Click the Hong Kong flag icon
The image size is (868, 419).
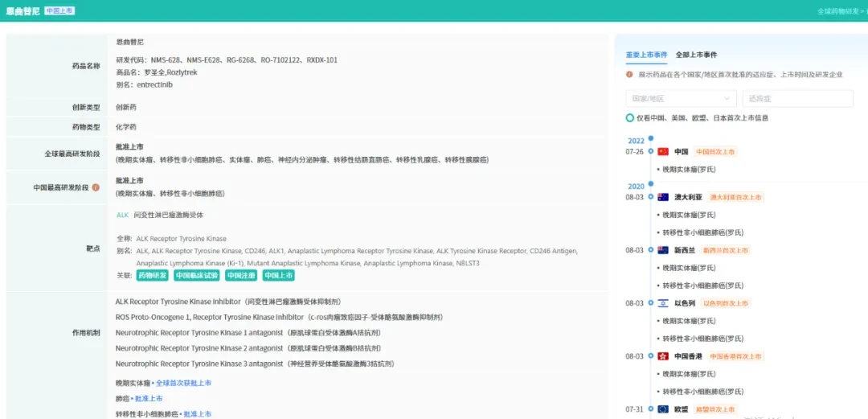click(663, 356)
